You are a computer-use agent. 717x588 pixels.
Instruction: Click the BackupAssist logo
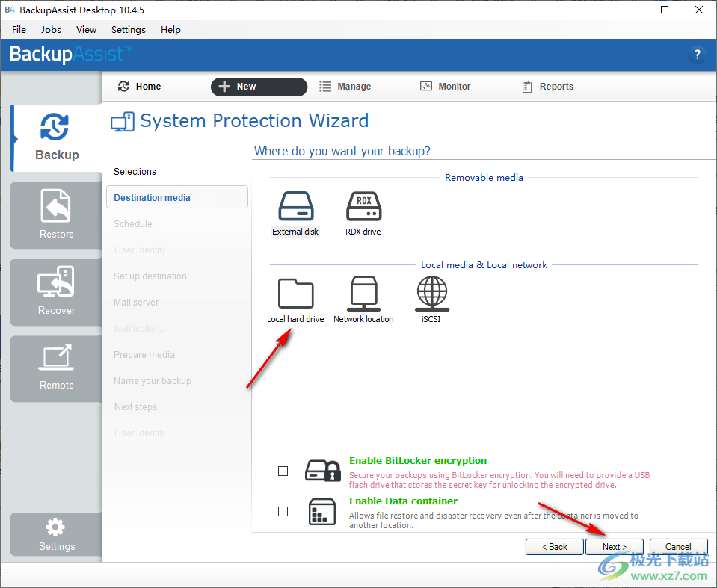point(71,54)
